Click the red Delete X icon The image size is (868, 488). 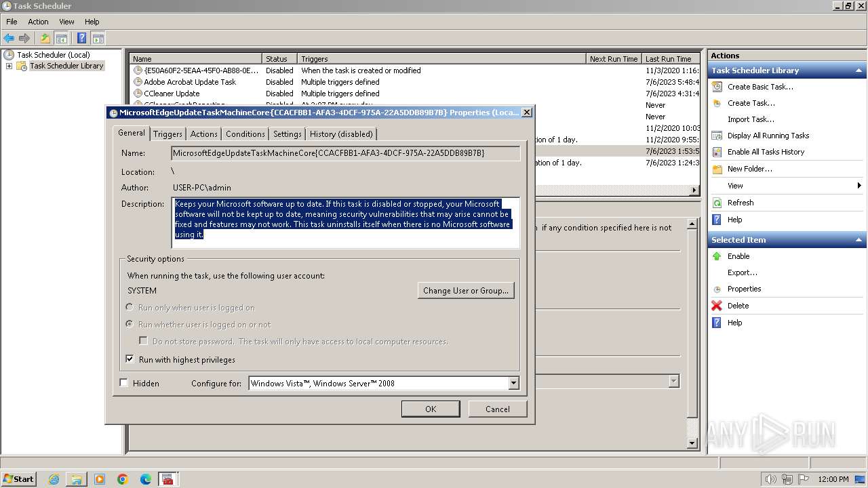coord(717,306)
